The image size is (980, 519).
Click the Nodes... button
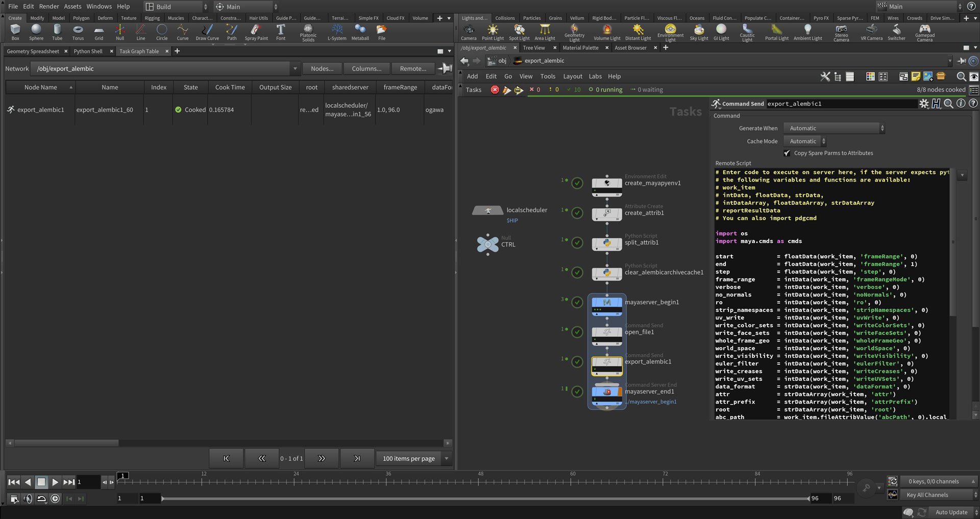coord(322,68)
